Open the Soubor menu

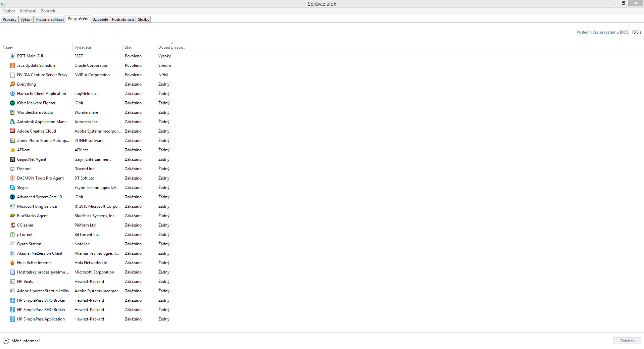tap(9, 11)
